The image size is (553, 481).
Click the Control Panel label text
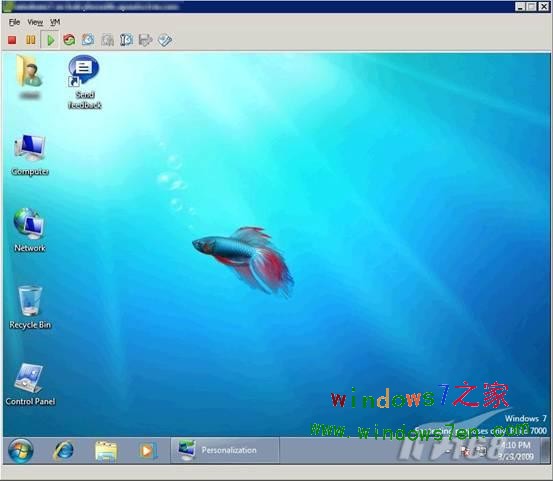pyautogui.click(x=30, y=401)
